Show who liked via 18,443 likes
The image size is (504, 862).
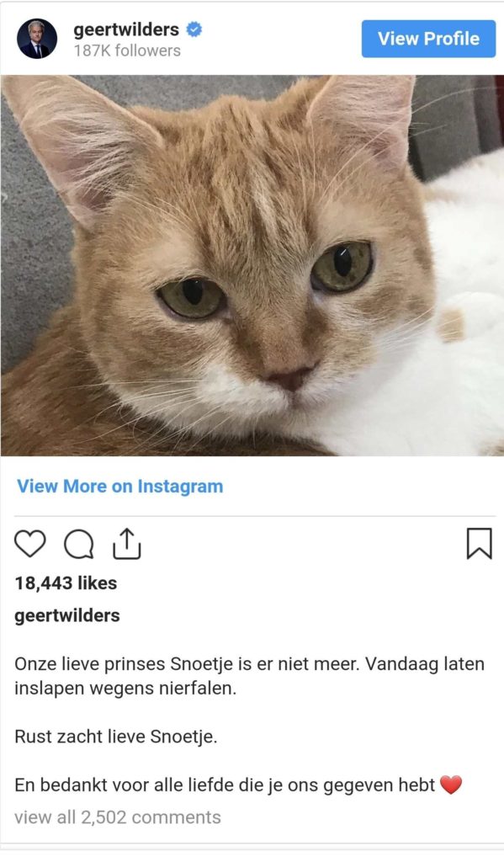66,583
